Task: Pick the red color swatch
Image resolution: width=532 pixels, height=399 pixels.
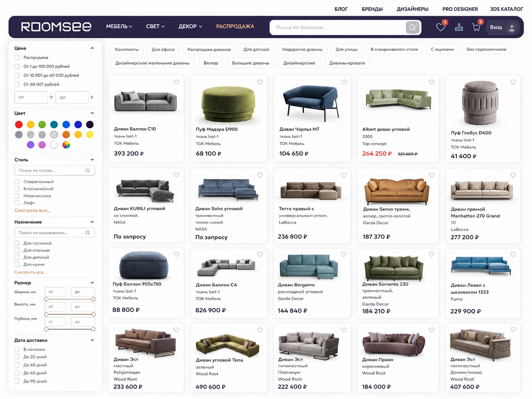Action: [x=19, y=124]
